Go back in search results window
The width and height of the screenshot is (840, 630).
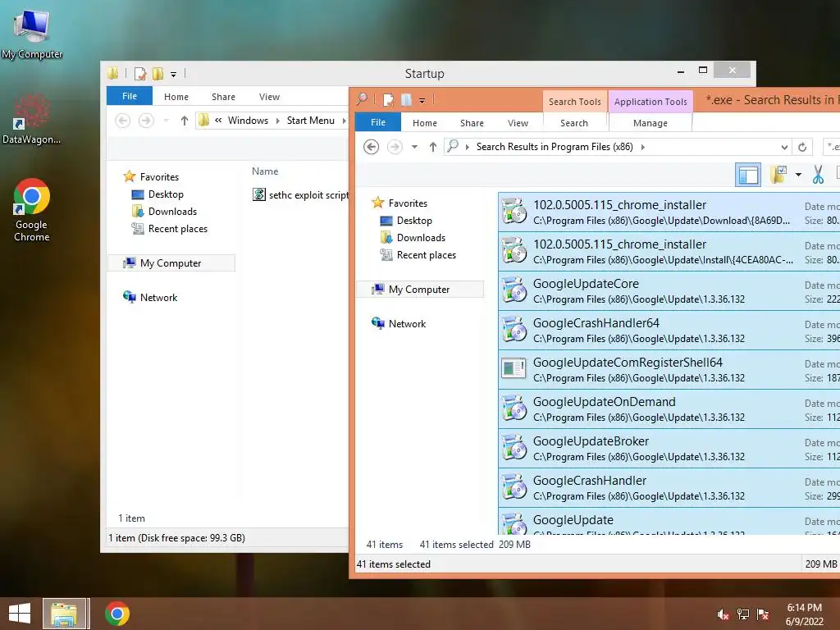click(x=372, y=147)
